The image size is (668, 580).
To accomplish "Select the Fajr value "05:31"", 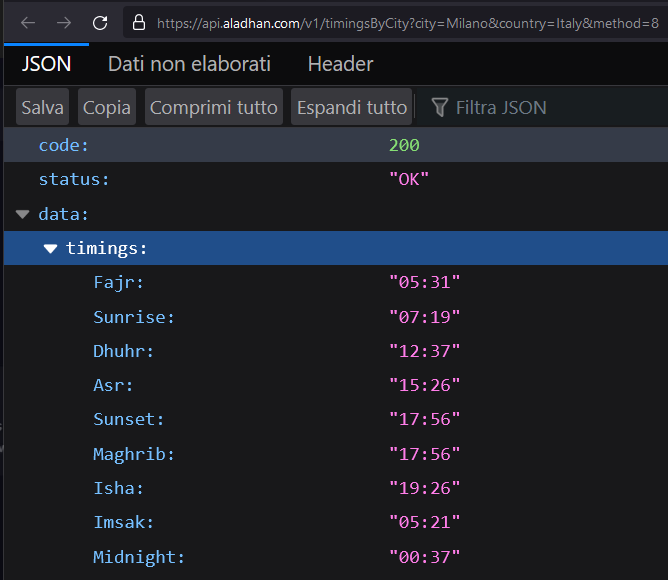I will coord(425,283).
